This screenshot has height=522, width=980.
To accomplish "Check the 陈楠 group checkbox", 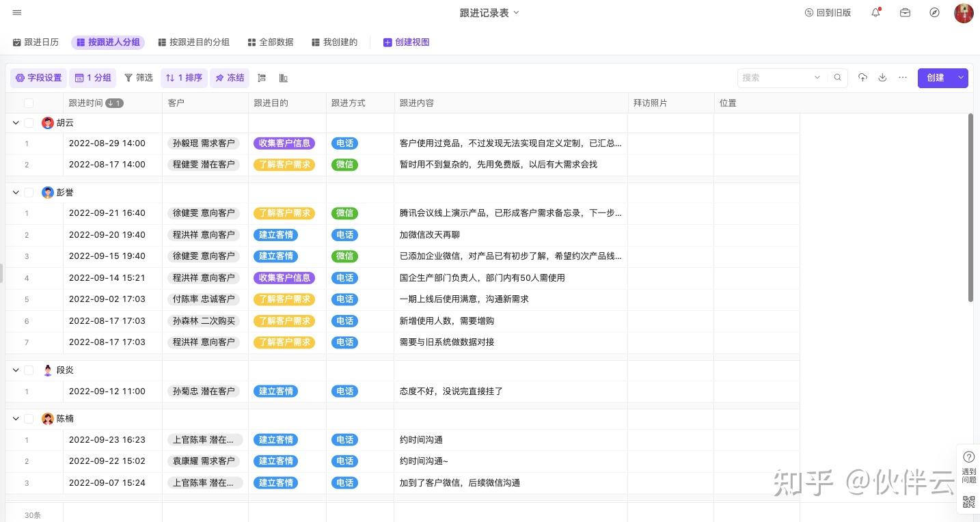I will click(x=29, y=419).
